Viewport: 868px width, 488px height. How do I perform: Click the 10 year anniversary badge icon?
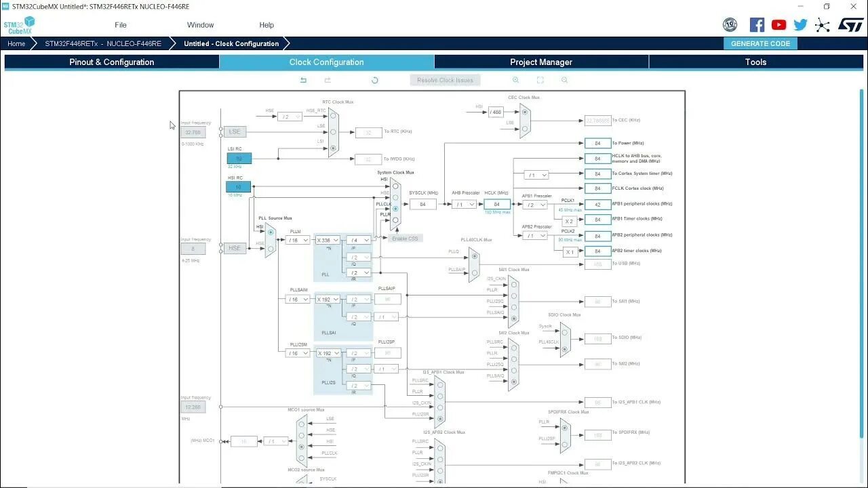click(x=730, y=25)
